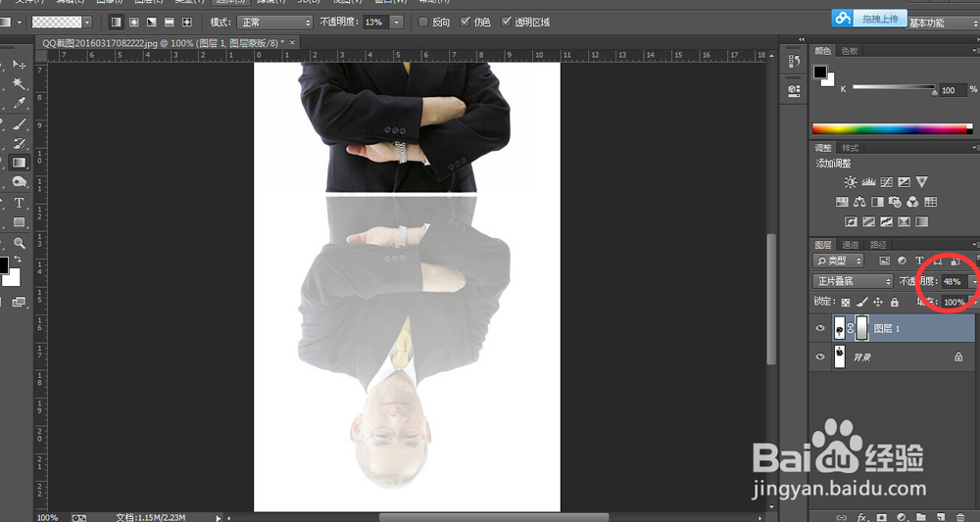Add an Invert adjustment

click(850, 221)
